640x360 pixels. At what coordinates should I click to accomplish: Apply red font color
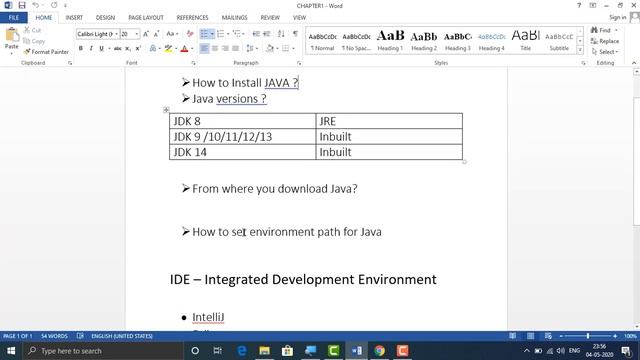[184, 49]
